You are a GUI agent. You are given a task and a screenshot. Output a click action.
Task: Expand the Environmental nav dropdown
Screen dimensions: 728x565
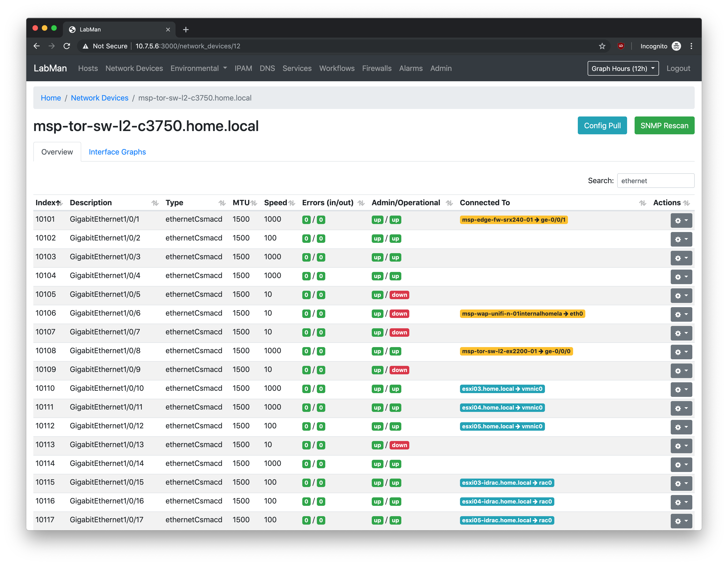point(198,68)
